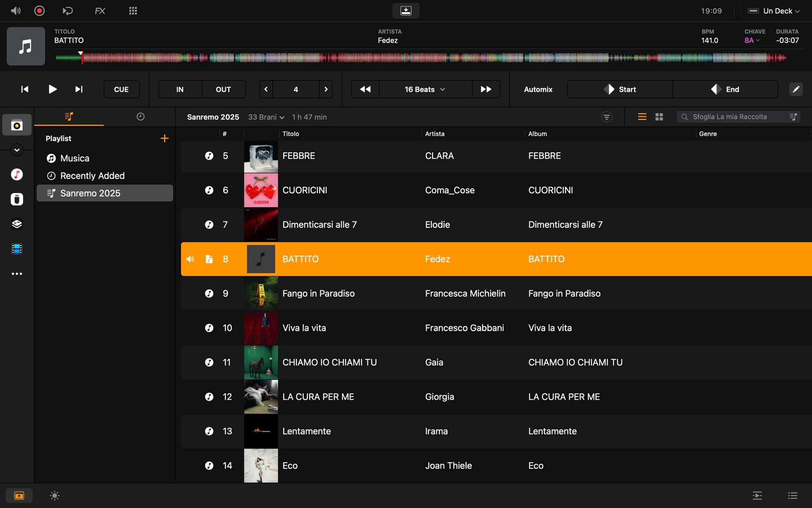Viewport: 812px width, 508px height.
Task: Open Apple Music source in sidebar
Action: point(17,174)
